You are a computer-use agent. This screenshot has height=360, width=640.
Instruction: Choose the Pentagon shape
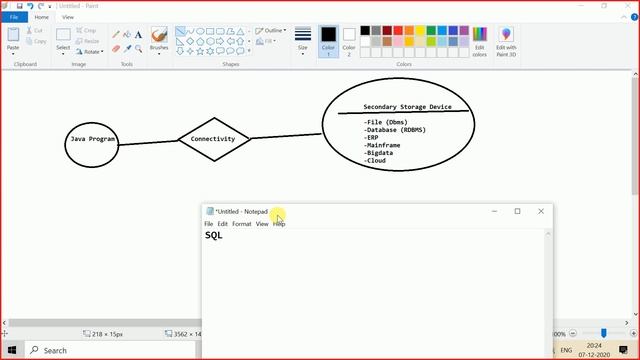[200, 41]
